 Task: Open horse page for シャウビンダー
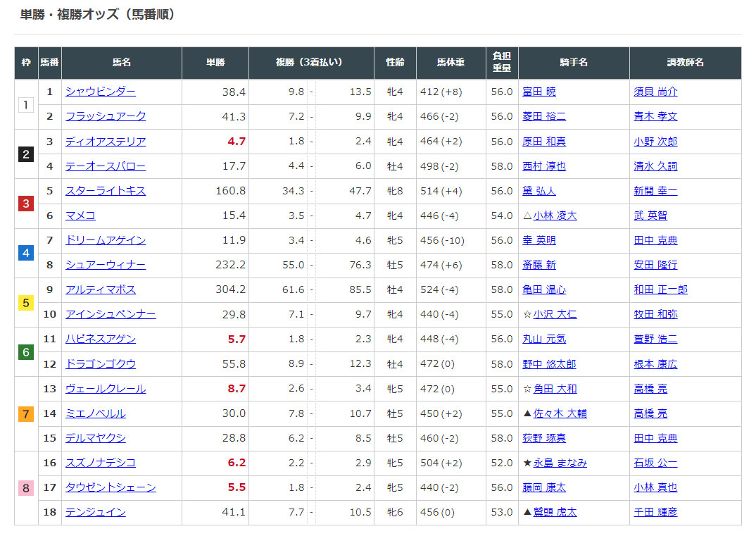pos(100,92)
